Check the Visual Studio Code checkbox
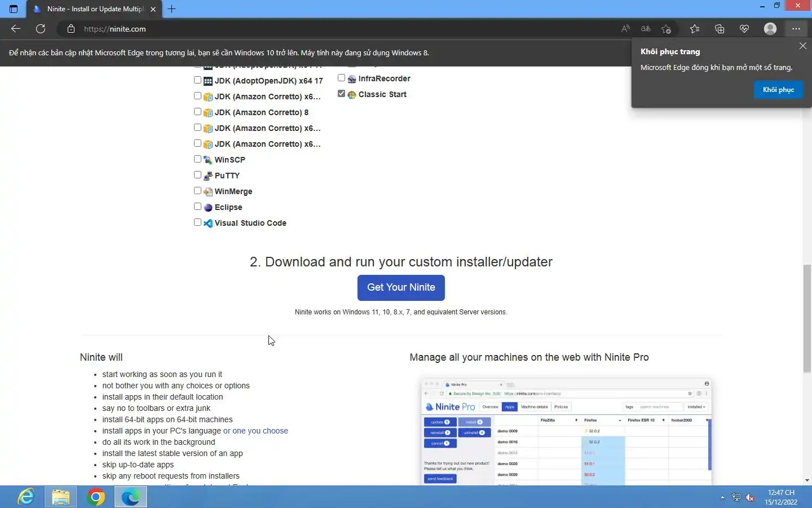The image size is (812, 508). tap(197, 222)
